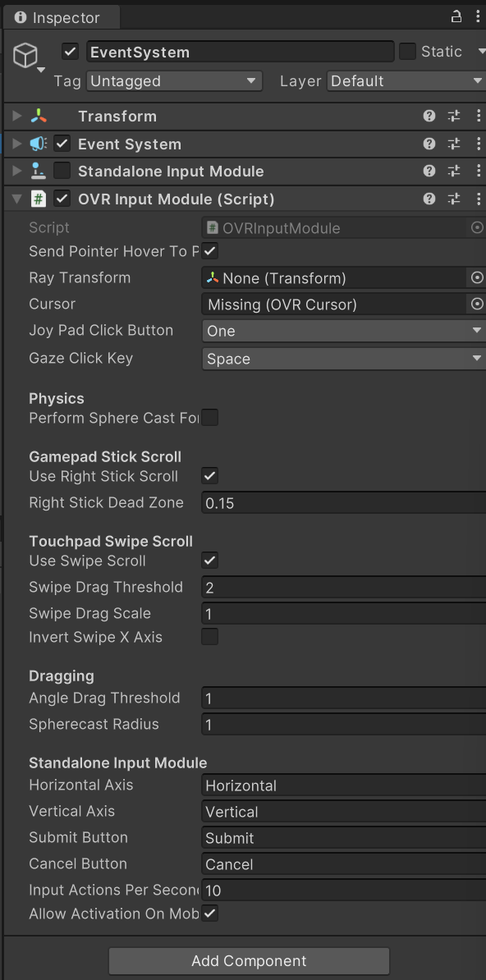Click the help icon on OVR Input Module
486x980 pixels.
tap(429, 199)
